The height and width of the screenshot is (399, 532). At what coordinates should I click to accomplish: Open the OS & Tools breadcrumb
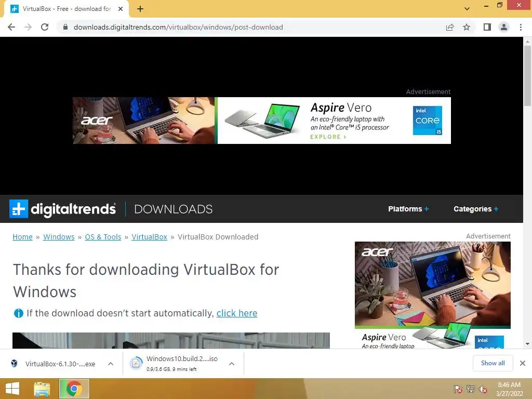click(103, 237)
